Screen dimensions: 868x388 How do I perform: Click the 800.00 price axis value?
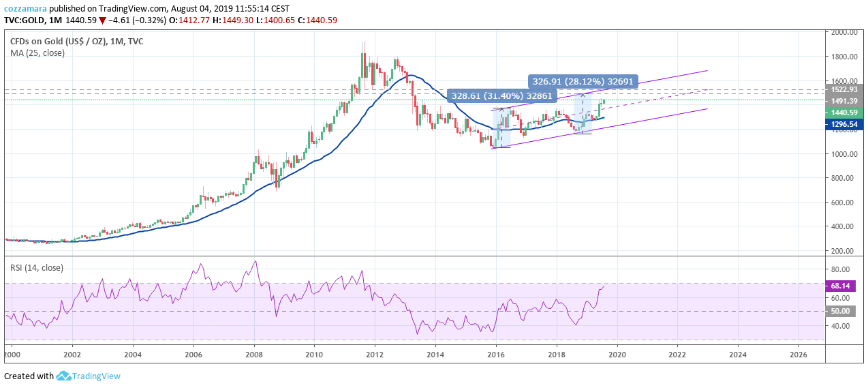click(841, 178)
